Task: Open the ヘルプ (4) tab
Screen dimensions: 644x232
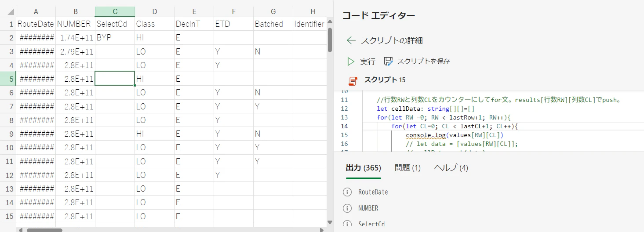Action: pos(451,168)
